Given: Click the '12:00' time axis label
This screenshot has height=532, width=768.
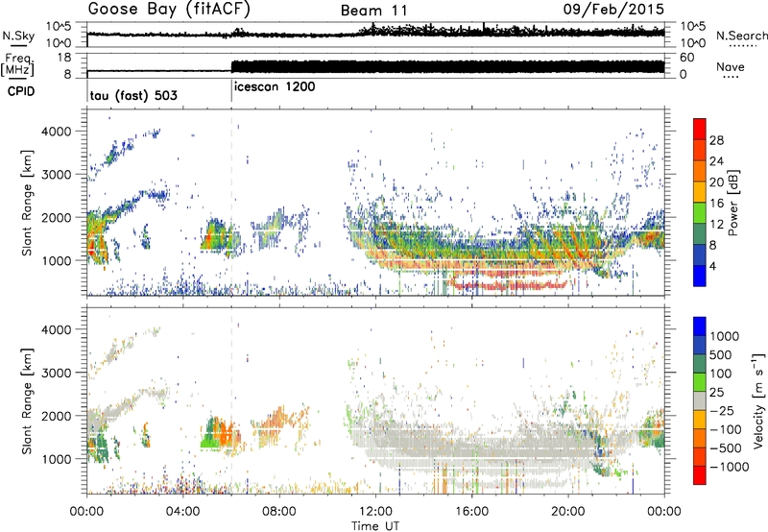Looking at the screenshot, I should pyautogui.click(x=375, y=512).
